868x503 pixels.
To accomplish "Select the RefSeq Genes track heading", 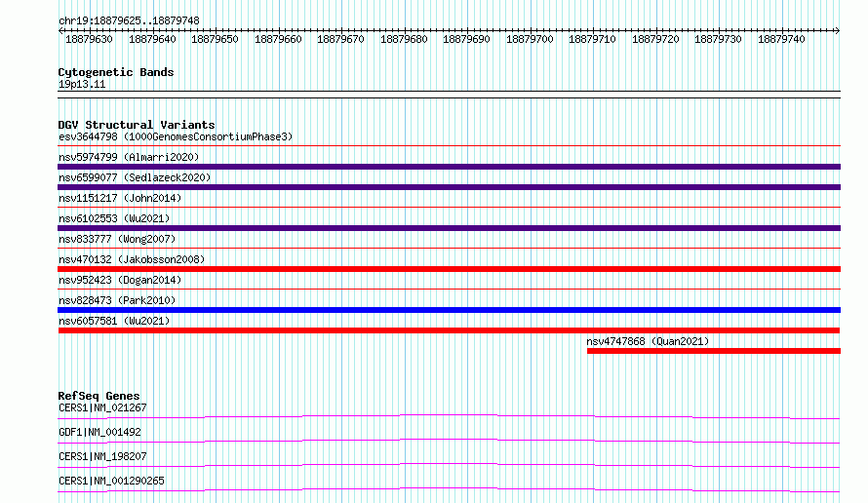I will (99, 396).
